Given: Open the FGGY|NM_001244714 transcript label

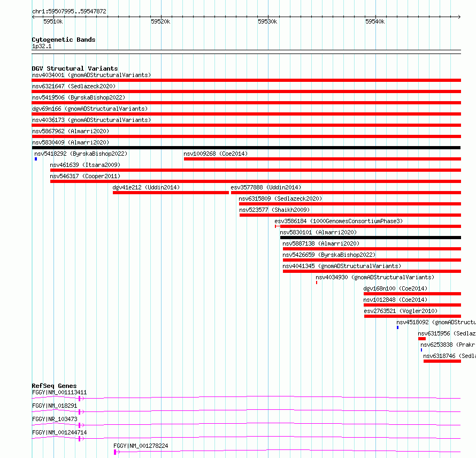Looking at the screenshot, I should [x=59, y=432].
